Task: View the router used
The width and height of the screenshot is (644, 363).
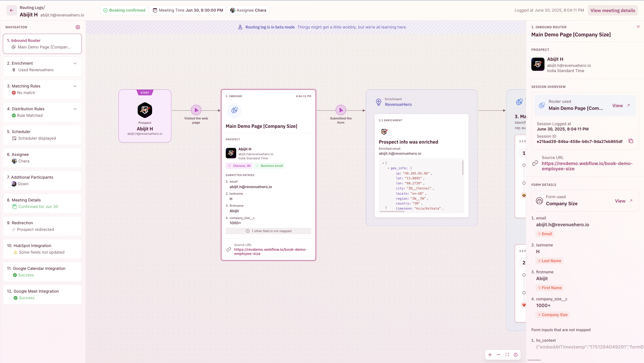Action: pos(621,105)
